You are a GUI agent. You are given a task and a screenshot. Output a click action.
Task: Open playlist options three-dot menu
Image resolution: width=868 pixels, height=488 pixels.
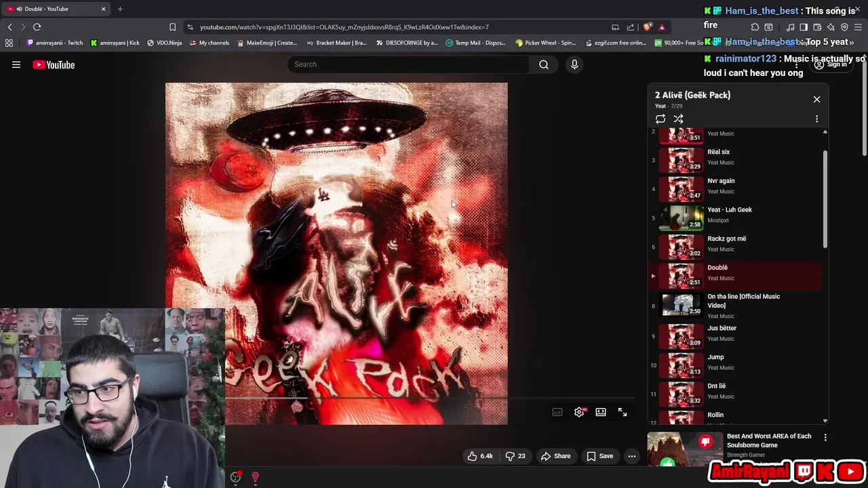coord(816,119)
